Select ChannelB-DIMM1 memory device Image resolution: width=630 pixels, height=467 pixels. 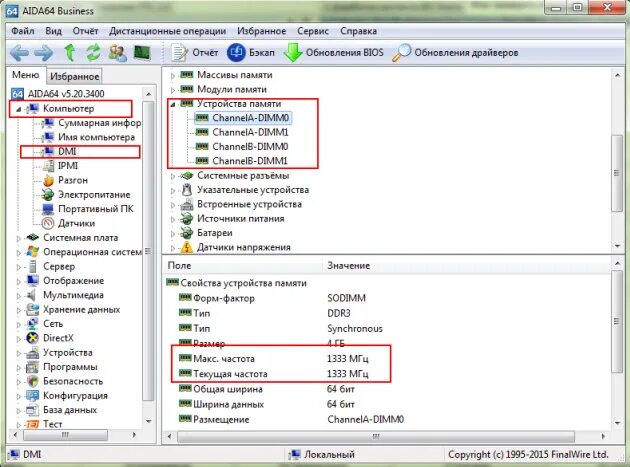pos(250,161)
